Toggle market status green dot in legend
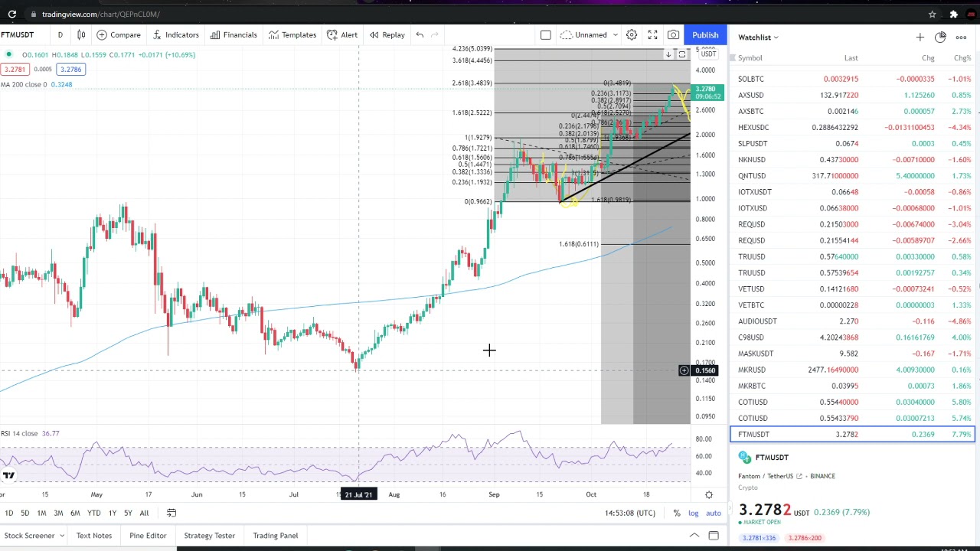Screen dimensions: 980x551 pyautogui.click(x=8, y=54)
